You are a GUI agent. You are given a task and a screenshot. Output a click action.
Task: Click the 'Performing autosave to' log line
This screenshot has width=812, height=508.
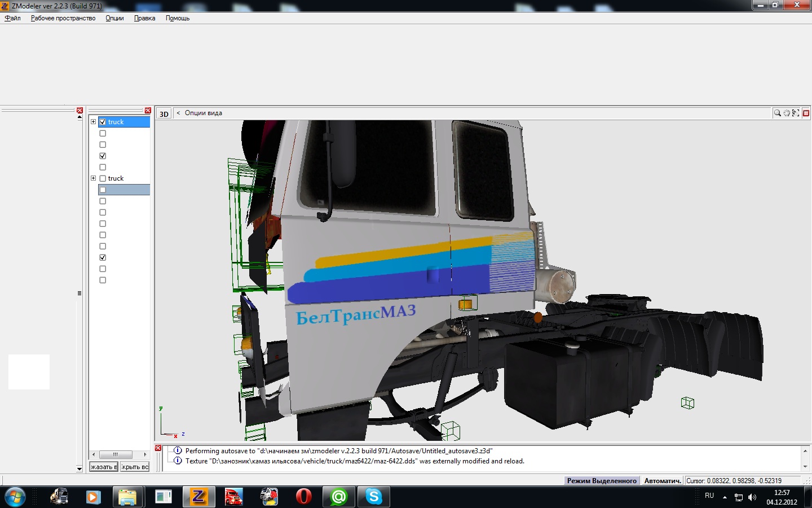pos(339,451)
